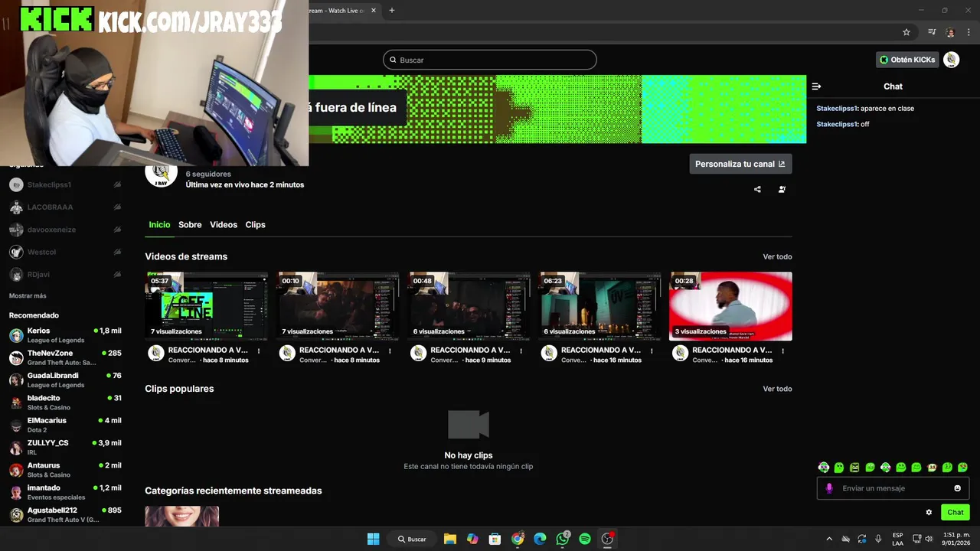Open the 05:37 stream video thumbnail

[x=206, y=306]
